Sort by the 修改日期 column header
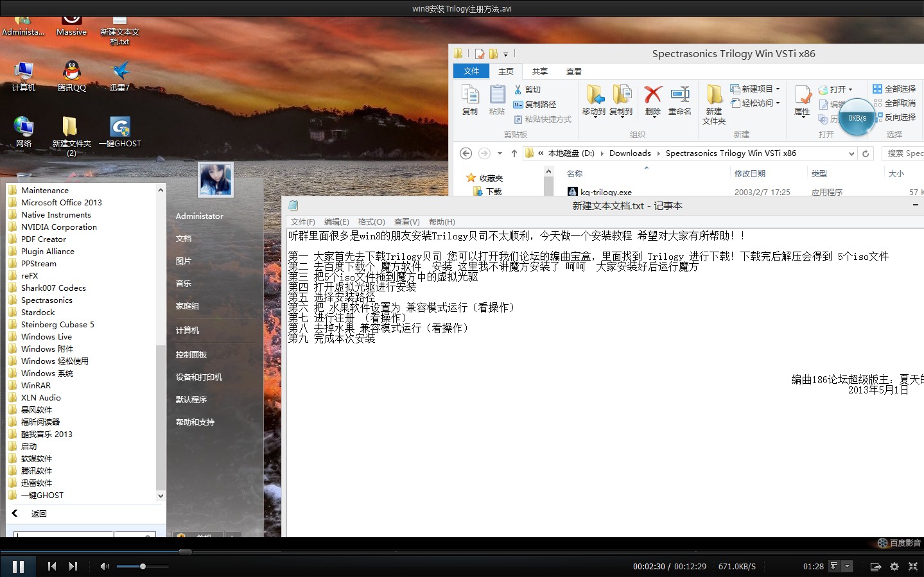Image resolution: width=924 pixels, height=577 pixels. click(750, 173)
